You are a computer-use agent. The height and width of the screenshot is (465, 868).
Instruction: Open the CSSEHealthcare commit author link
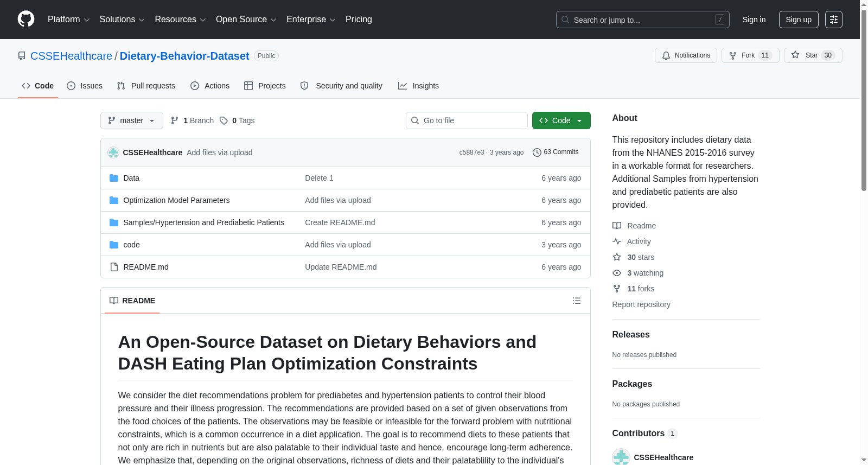point(152,152)
